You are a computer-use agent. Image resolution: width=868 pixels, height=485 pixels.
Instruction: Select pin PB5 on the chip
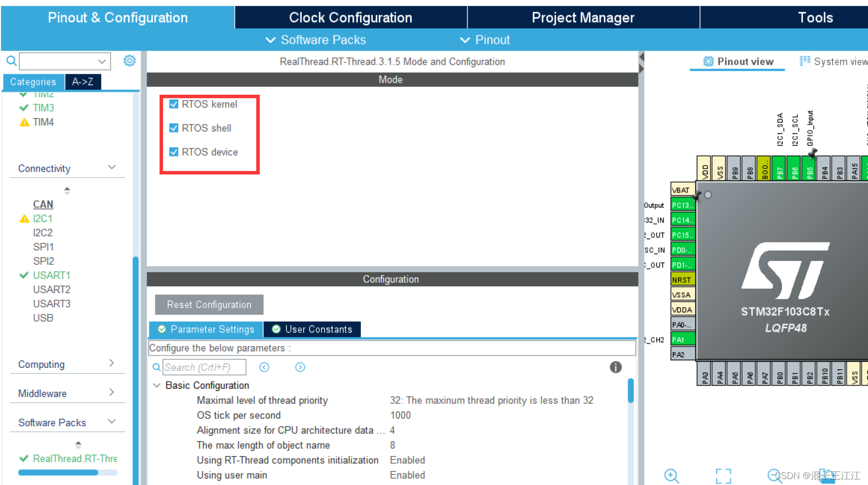(x=809, y=168)
